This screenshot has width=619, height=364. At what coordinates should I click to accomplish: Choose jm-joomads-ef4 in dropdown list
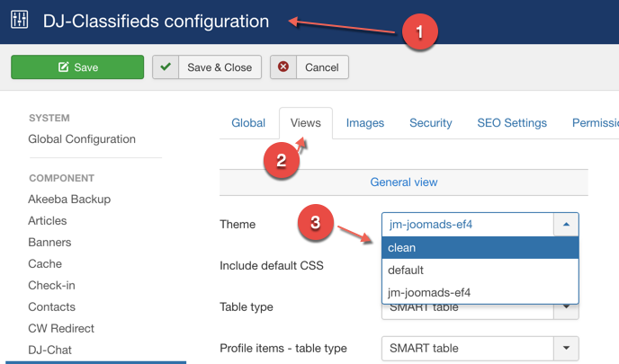coord(480,293)
